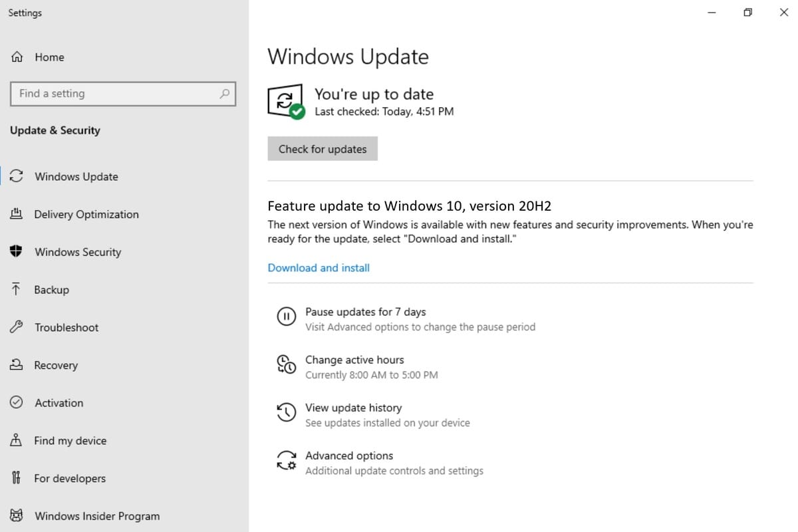Click the pause icon next to Pause updates

coord(285,316)
